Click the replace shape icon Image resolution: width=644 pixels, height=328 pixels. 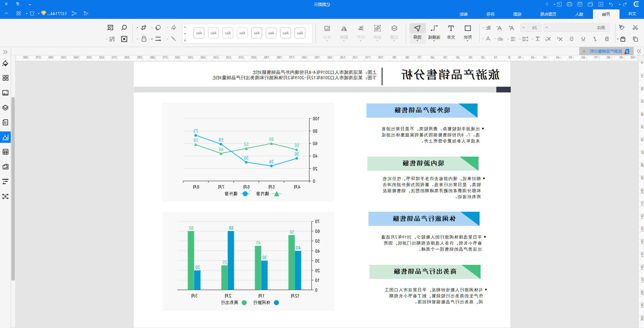coord(112,39)
